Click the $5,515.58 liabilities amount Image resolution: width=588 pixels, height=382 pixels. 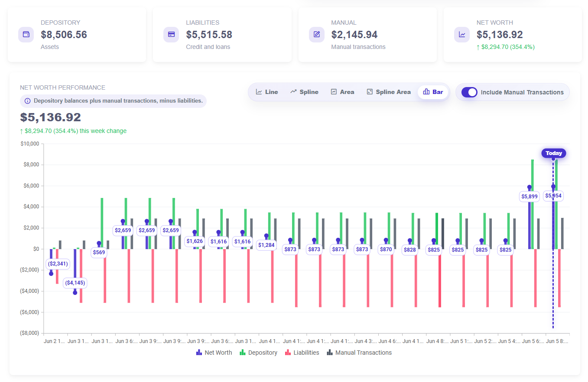click(x=209, y=35)
